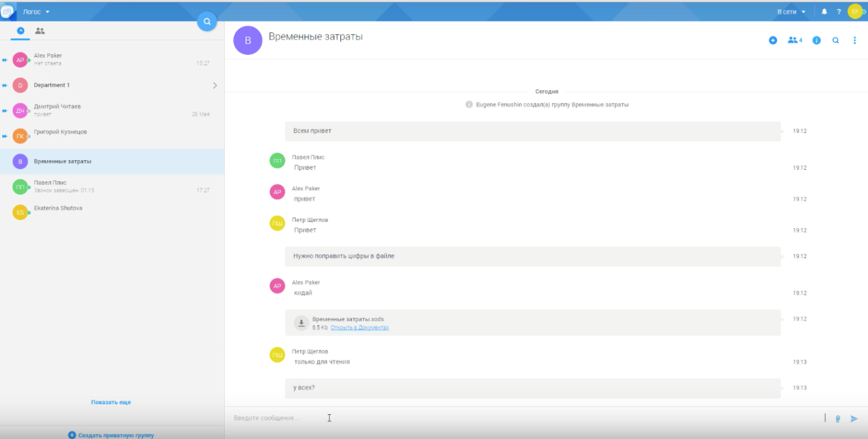The image size is (868, 439).
Task: Click the Нужно поправить цифры в файле message
Action: [x=533, y=256]
